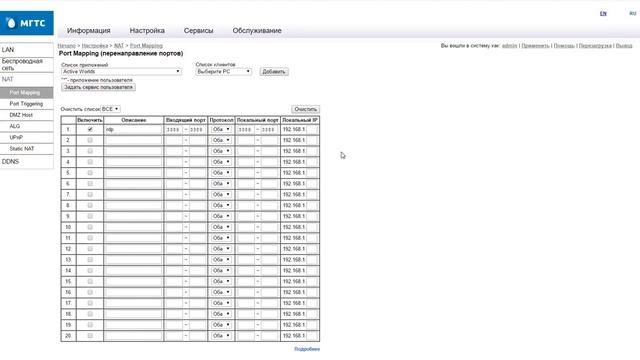Go to Начало breadcrumb
This screenshot has height=360, width=640.
tap(67, 46)
